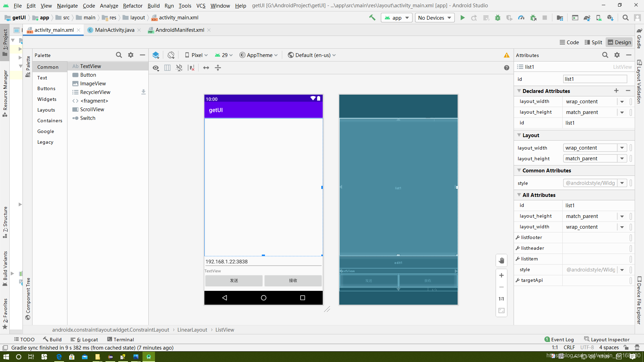Toggle the pan hand tool on design surface
644x362 pixels.
coord(502,261)
